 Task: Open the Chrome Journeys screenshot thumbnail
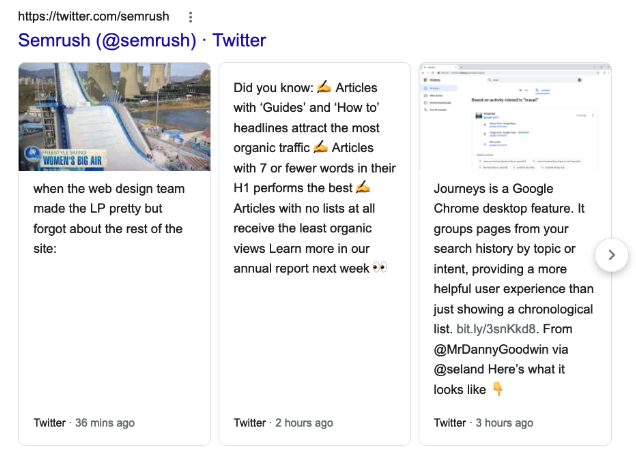pyautogui.click(x=515, y=117)
